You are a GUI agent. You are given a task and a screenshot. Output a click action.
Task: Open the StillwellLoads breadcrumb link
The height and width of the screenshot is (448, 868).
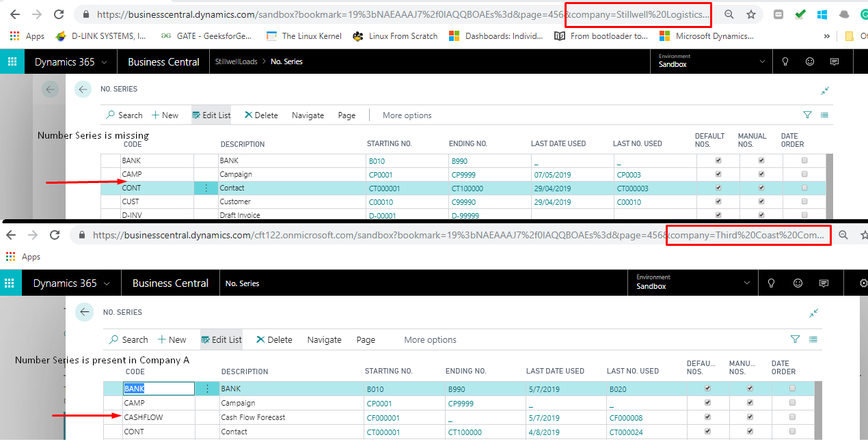point(236,61)
